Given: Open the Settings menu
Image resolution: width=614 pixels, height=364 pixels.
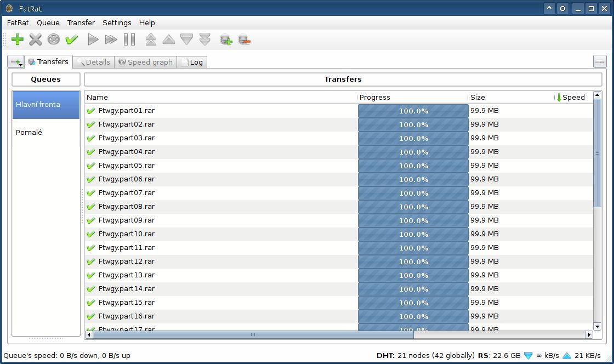Looking at the screenshot, I should coord(117,22).
